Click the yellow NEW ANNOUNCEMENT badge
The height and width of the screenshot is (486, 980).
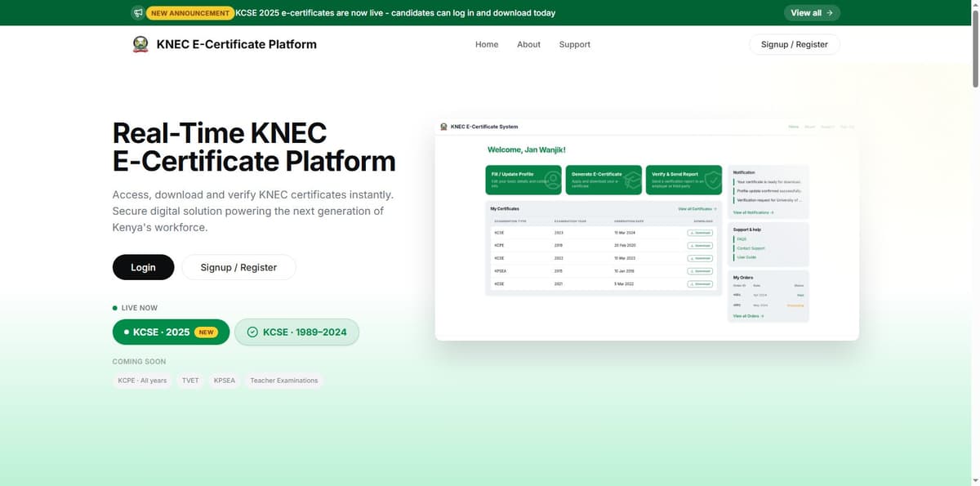coord(189,13)
